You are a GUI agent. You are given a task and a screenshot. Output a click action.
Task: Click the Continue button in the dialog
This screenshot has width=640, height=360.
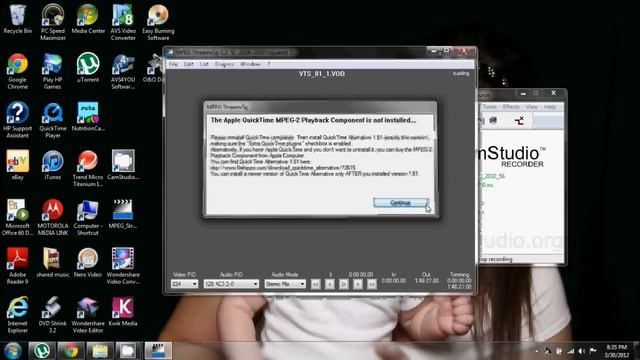(x=400, y=202)
